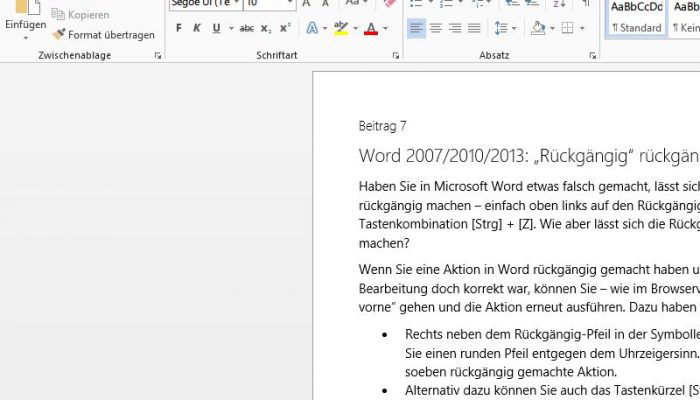
Task: Click the borders grid icon
Action: click(x=567, y=28)
